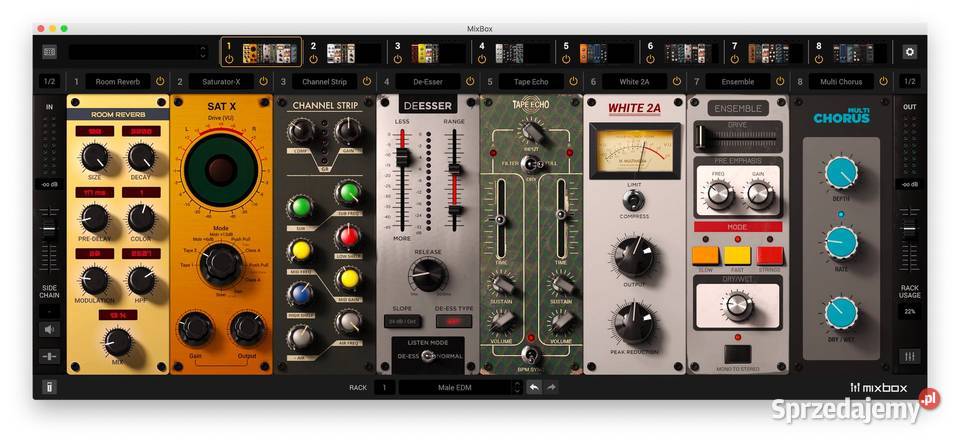This screenshot has width=960, height=443.
Task: Open the Channel Strip slot selector
Action: click(324, 81)
